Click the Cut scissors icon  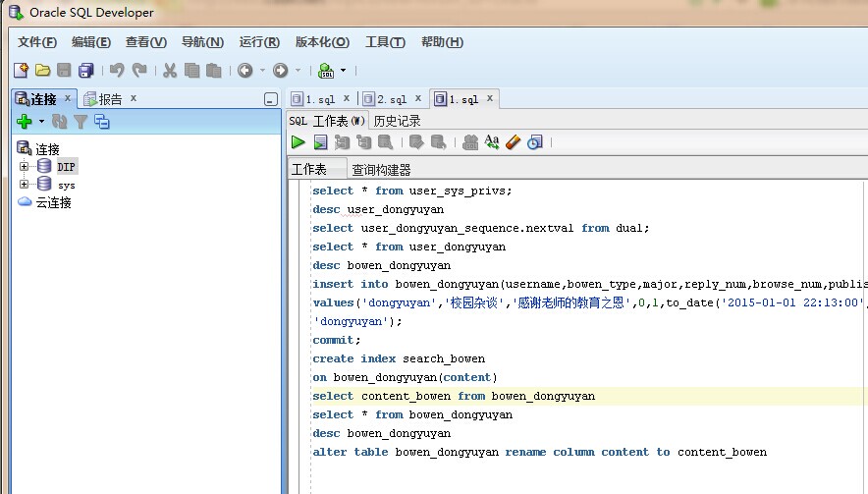[x=170, y=71]
